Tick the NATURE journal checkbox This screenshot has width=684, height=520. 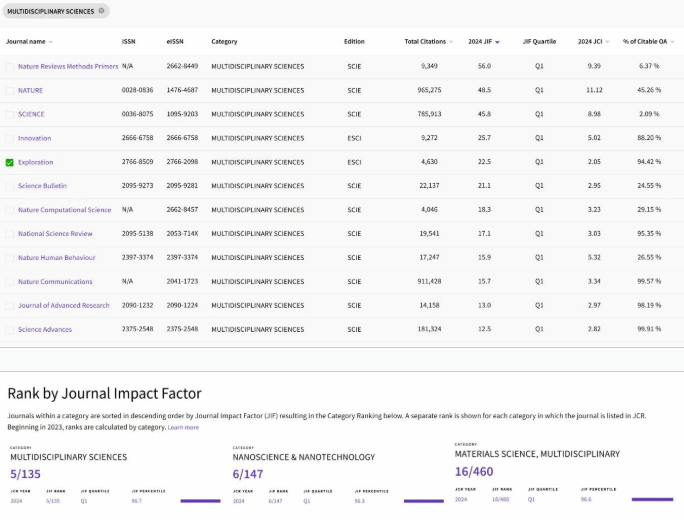(10, 91)
